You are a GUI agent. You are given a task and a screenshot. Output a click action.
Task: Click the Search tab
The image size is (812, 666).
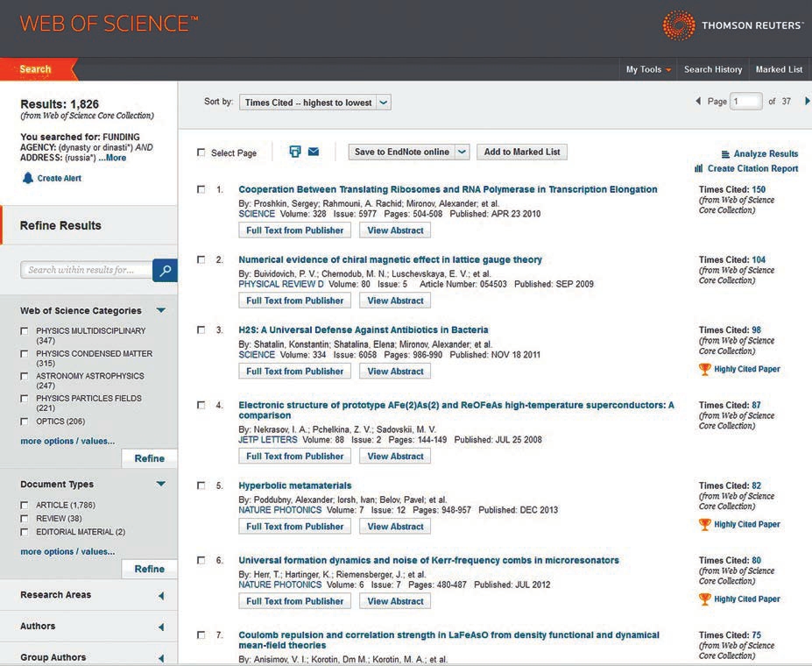coord(36,69)
